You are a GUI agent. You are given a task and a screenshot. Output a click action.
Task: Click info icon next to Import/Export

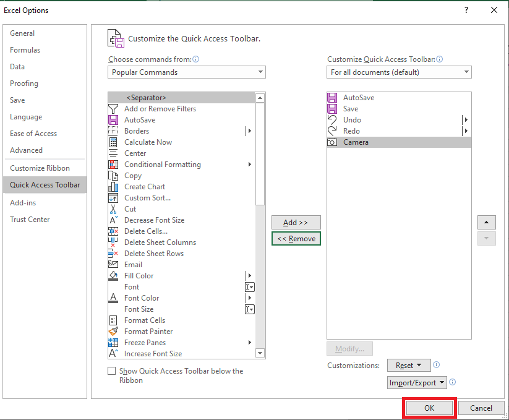point(452,382)
